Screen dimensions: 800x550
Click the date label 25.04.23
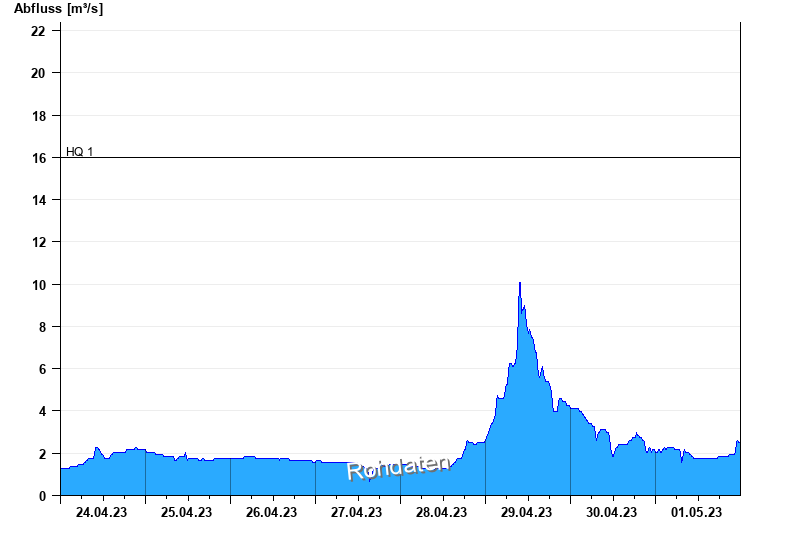[x=186, y=512]
